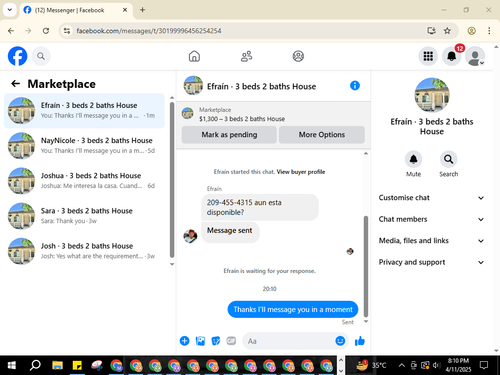Expand Chat members section
The image size is (500, 375).
pos(431,219)
